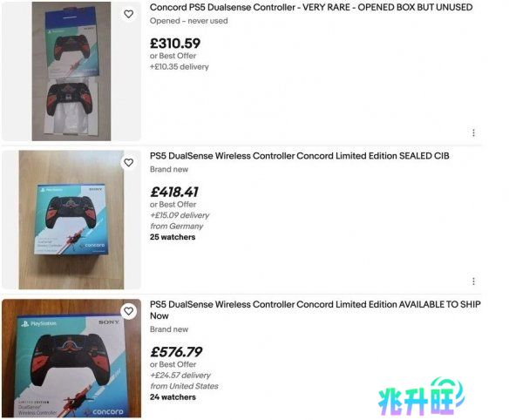Click '24 watchers' on United States listing
Viewport: 509px width, 420px height.
tap(173, 397)
